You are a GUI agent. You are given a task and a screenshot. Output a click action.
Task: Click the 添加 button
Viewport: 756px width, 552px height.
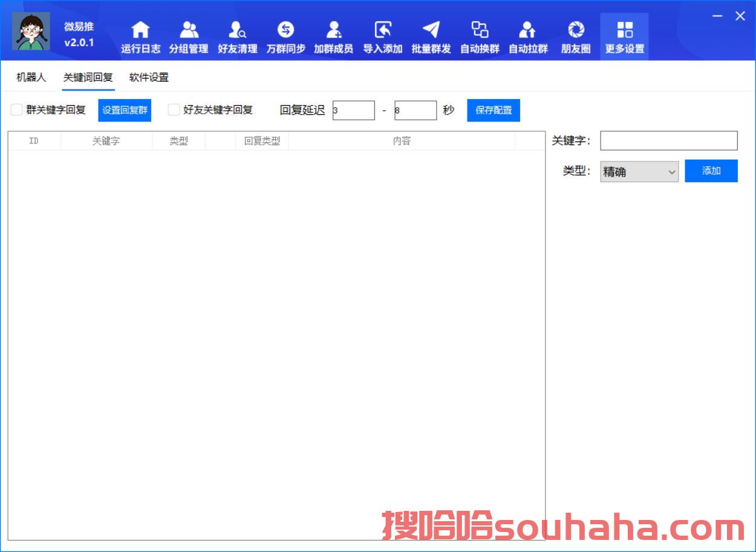[711, 171]
